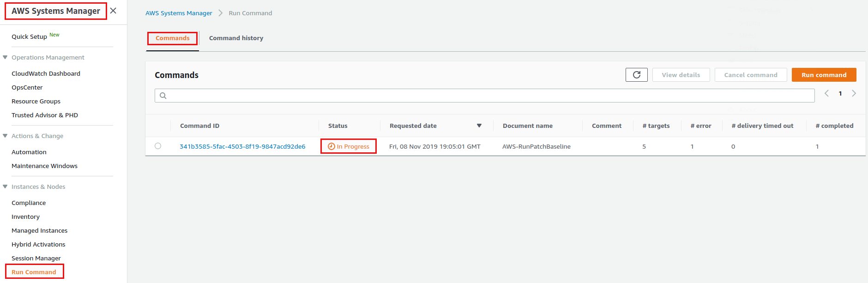The image size is (868, 283).
Task: Click the Document name column header
Action: click(x=527, y=126)
